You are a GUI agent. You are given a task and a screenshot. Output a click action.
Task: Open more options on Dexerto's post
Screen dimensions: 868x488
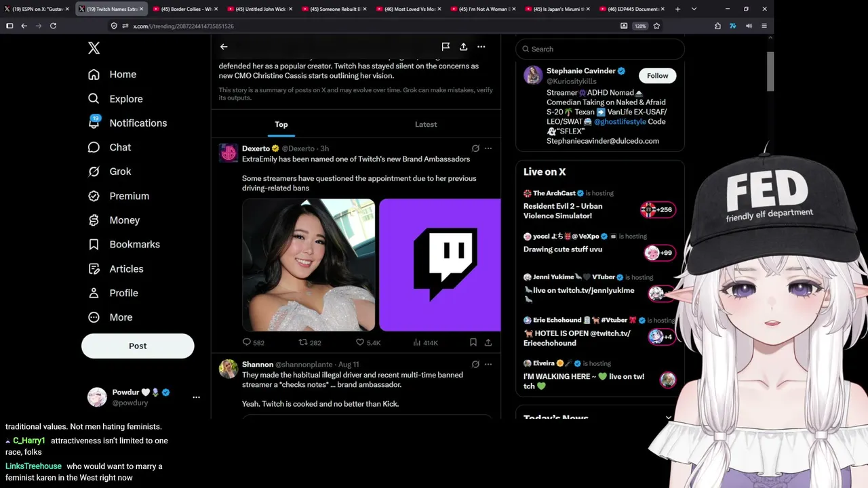pos(488,148)
